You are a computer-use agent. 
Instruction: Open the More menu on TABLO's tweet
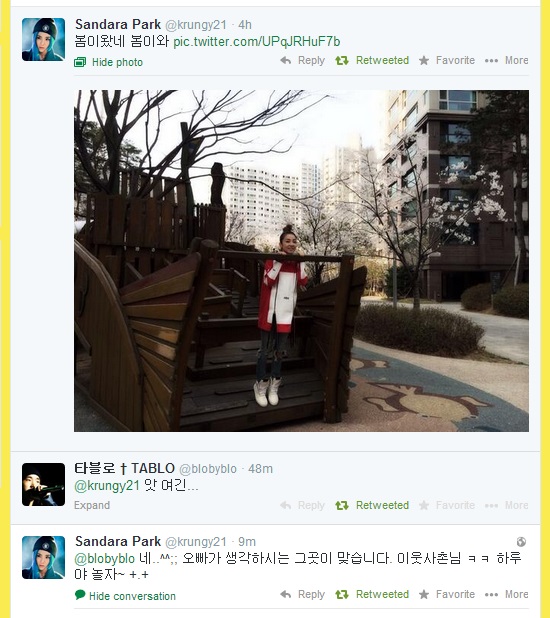[507, 505]
